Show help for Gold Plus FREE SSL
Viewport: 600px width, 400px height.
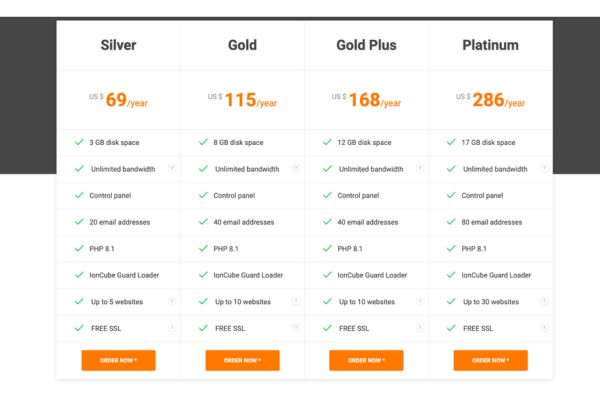point(420,328)
